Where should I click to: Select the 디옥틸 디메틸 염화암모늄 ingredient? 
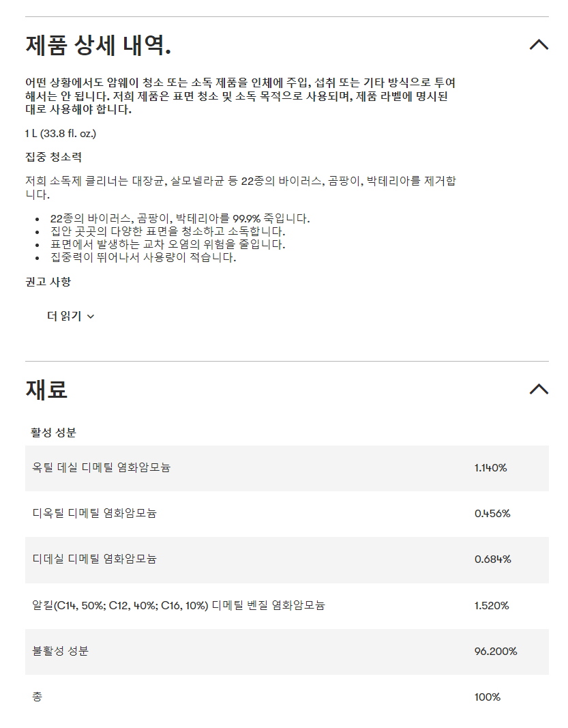[x=94, y=513]
